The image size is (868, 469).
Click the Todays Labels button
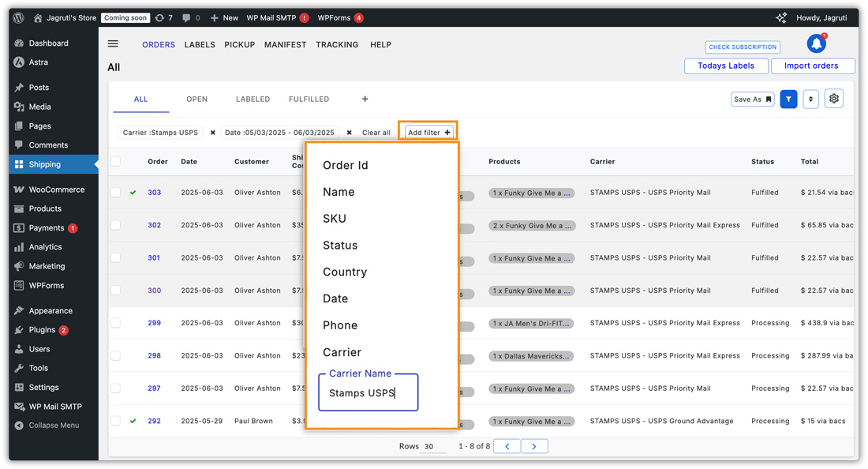(726, 66)
